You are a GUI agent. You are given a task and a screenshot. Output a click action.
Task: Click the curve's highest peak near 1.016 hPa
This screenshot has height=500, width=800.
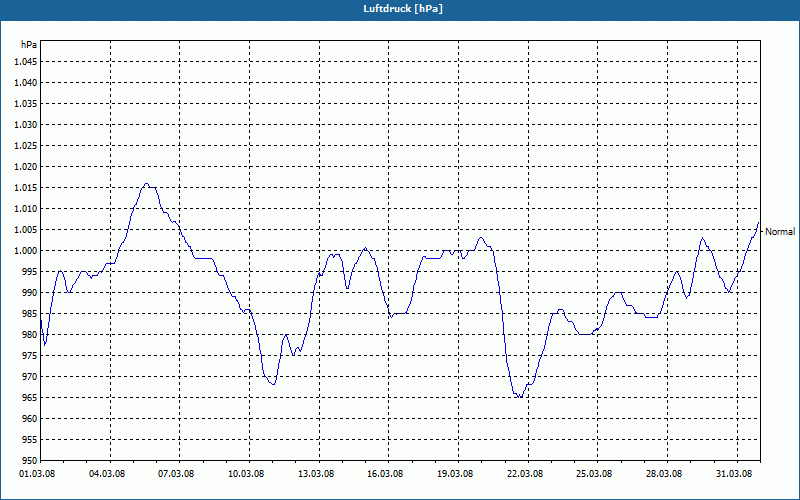[x=146, y=184]
